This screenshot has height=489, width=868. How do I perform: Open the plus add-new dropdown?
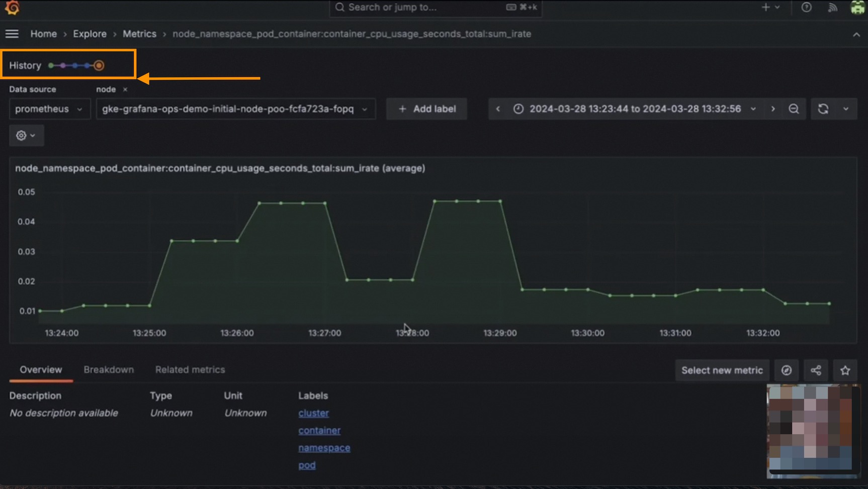[x=770, y=7]
